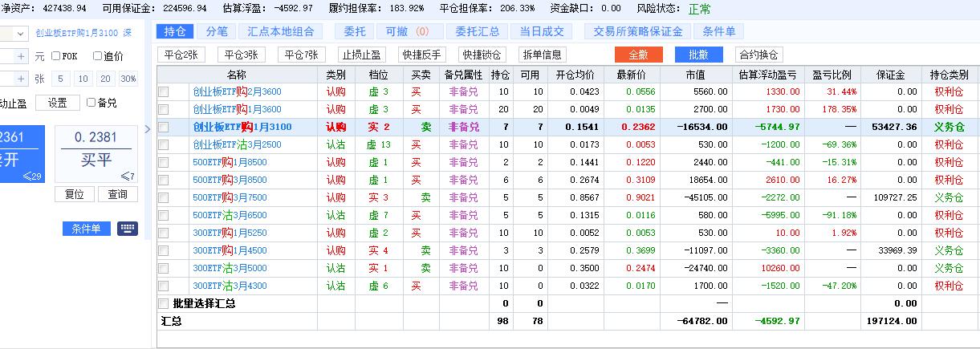Click the plus stepper beside 元
The image size is (980, 349).
tap(19, 56)
